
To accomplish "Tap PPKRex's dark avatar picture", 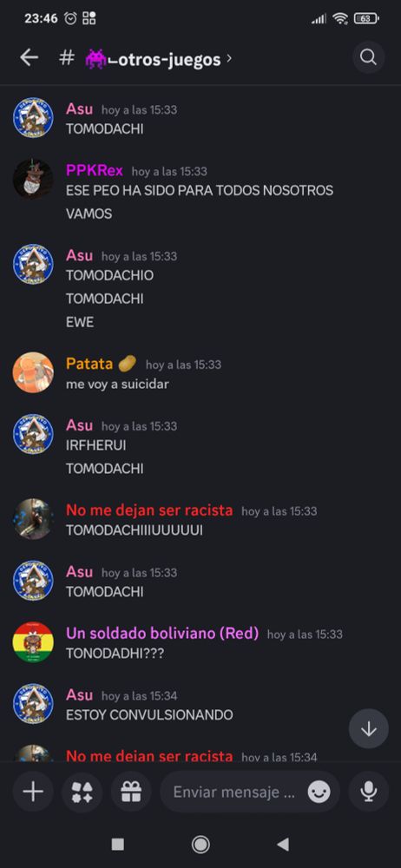I will pyautogui.click(x=33, y=179).
